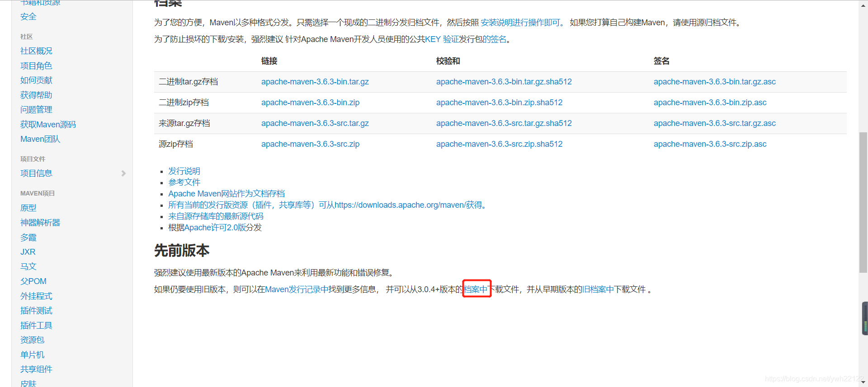Visit the Maven团队 page
868x387 pixels.
40,139
